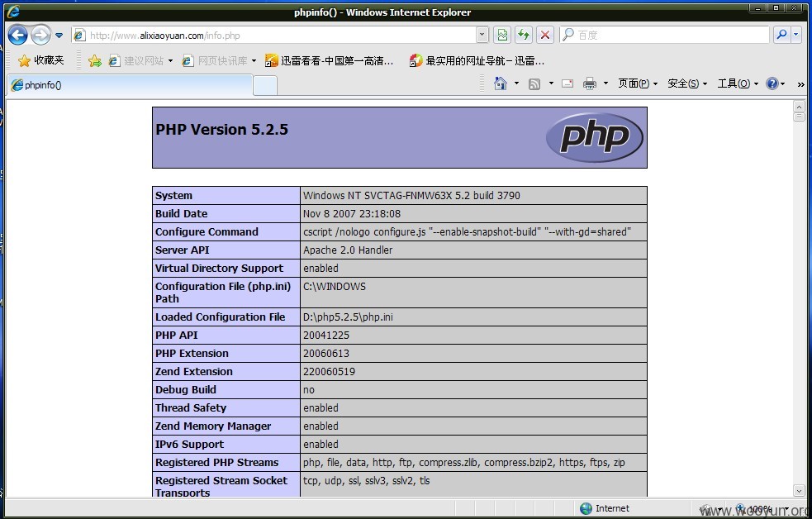812x519 pixels.
Task: Click the 'Nov 8 2007 23:18:08' value
Action: click(352, 213)
